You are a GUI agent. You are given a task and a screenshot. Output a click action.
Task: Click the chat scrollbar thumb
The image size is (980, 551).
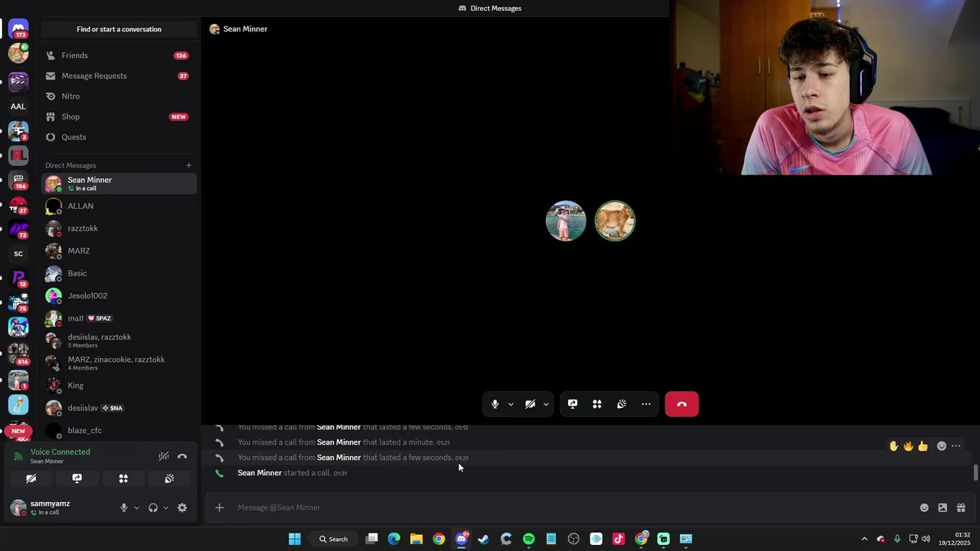[975, 473]
